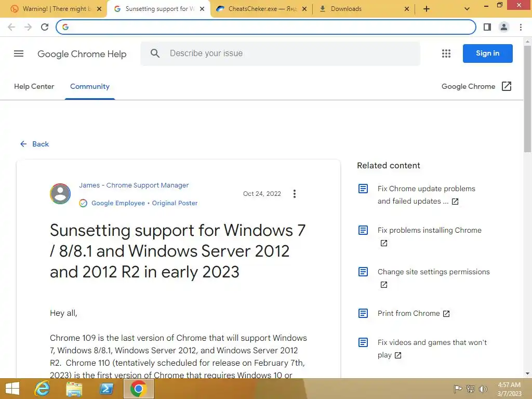Screen dimensions: 532x399
Task: Click the Google Chrome link
Action: click(x=468, y=86)
